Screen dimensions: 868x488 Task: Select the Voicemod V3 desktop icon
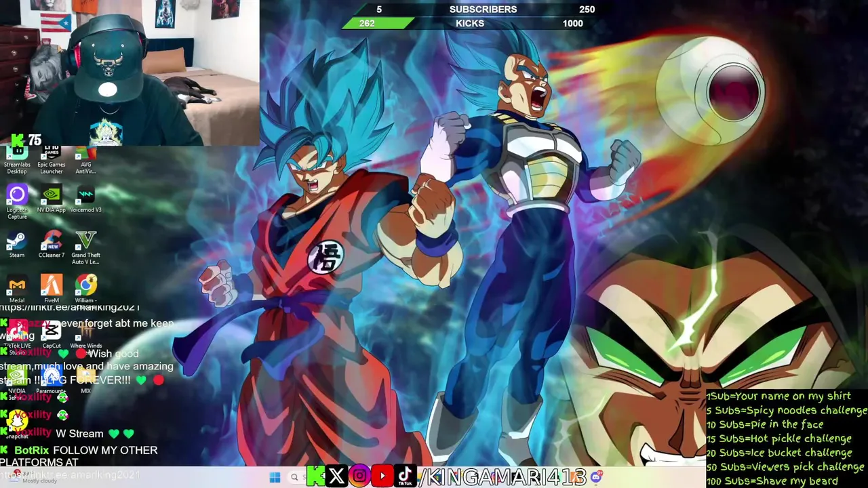[86, 200]
